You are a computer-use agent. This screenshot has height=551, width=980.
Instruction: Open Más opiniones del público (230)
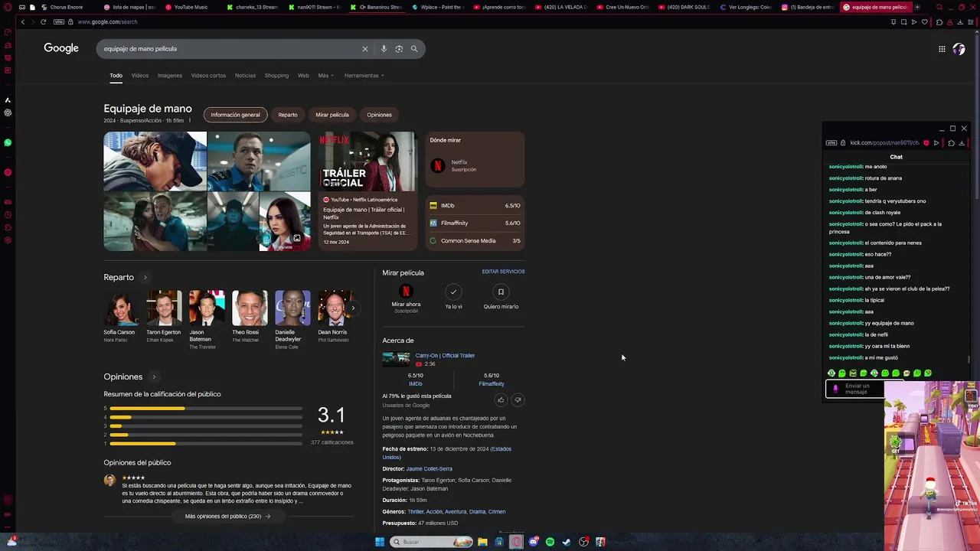(227, 517)
